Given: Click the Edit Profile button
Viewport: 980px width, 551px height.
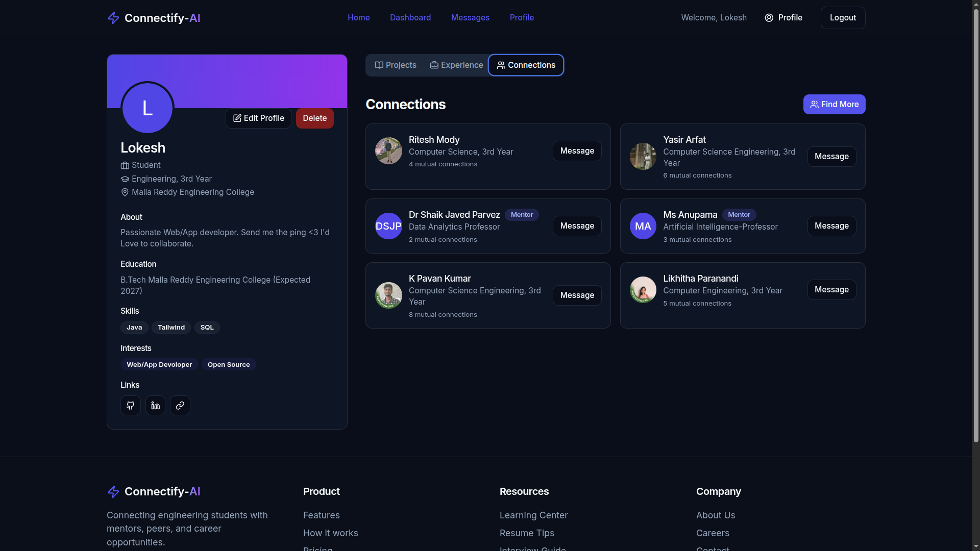Looking at the screenshot, I should click(x=258, y=118).
